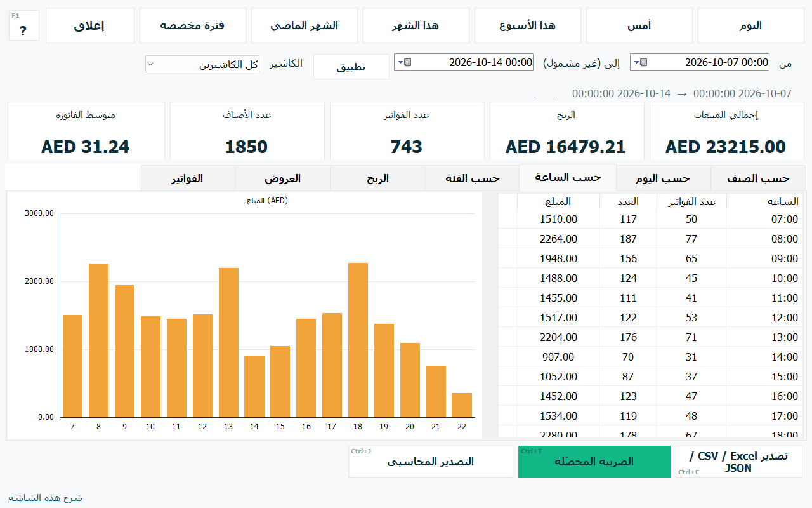Switch to the 'حسب الصنف' tab
This screenshot has width=812, height=508.
point(757,178)
